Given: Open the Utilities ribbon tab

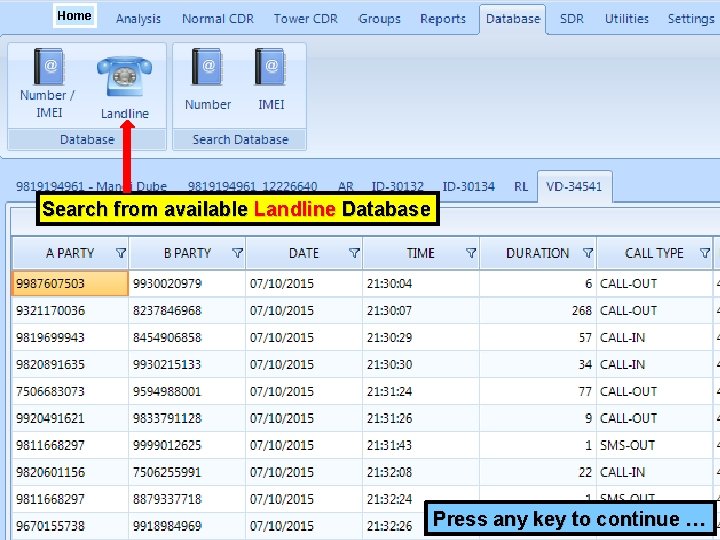Looking at the screenshot, I should pos(626,19).
